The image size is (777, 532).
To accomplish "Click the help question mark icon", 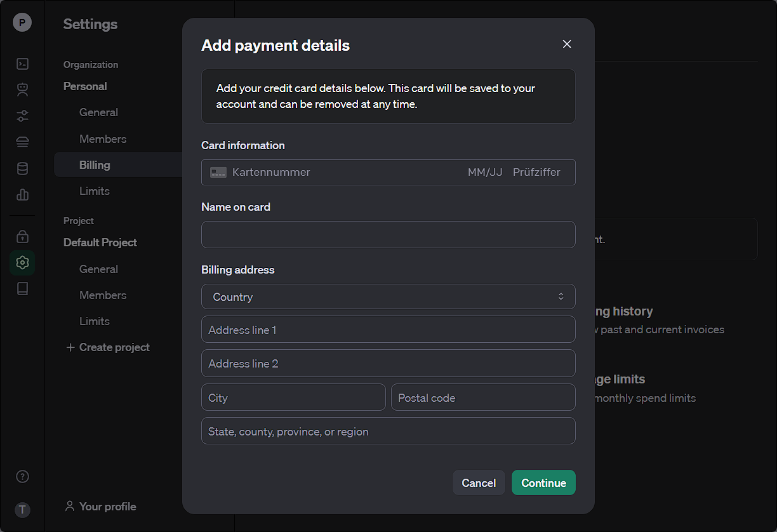I will (x=22, y=476).
